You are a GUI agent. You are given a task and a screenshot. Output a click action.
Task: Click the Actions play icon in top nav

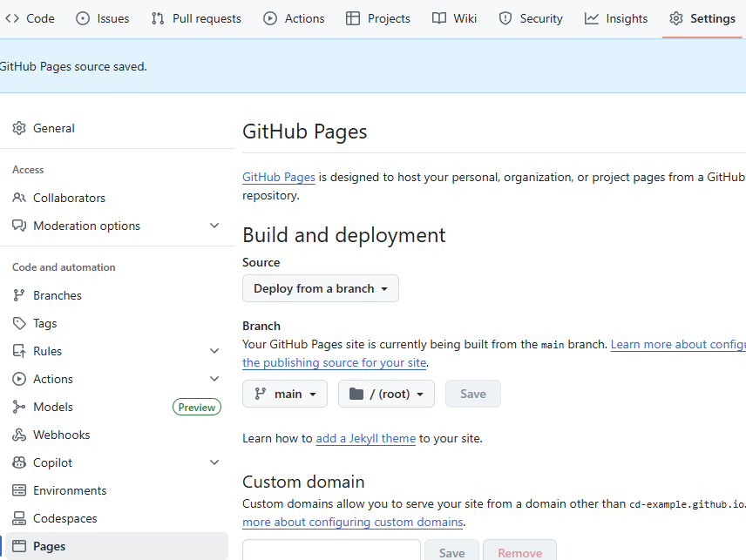click(x=270, y=18)
